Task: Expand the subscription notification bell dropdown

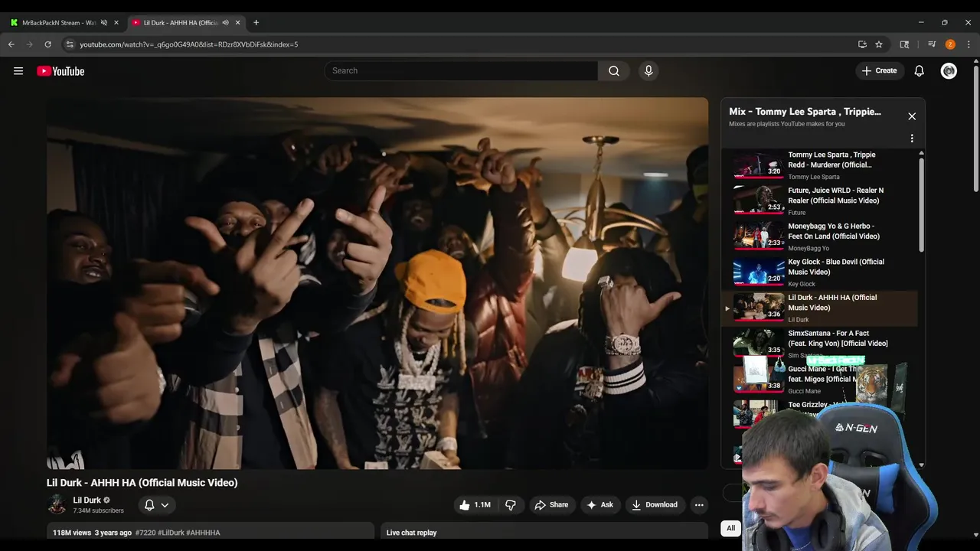Action: (156, 504)
